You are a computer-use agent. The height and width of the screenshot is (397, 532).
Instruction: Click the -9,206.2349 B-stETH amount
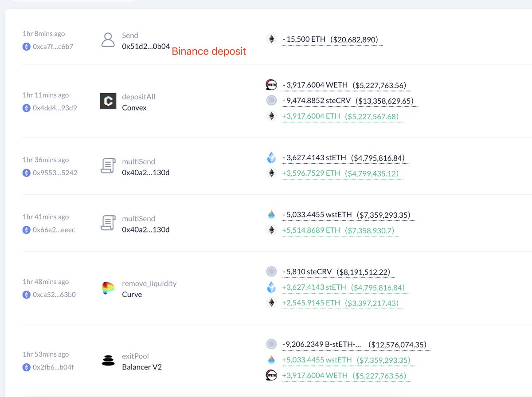(x=321, y=345)
